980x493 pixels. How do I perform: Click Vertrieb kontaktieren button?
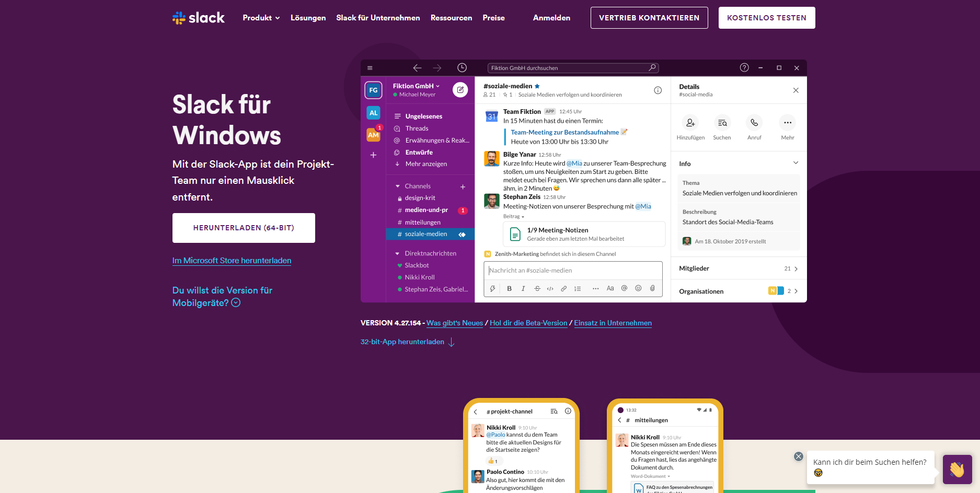point(649,18)
